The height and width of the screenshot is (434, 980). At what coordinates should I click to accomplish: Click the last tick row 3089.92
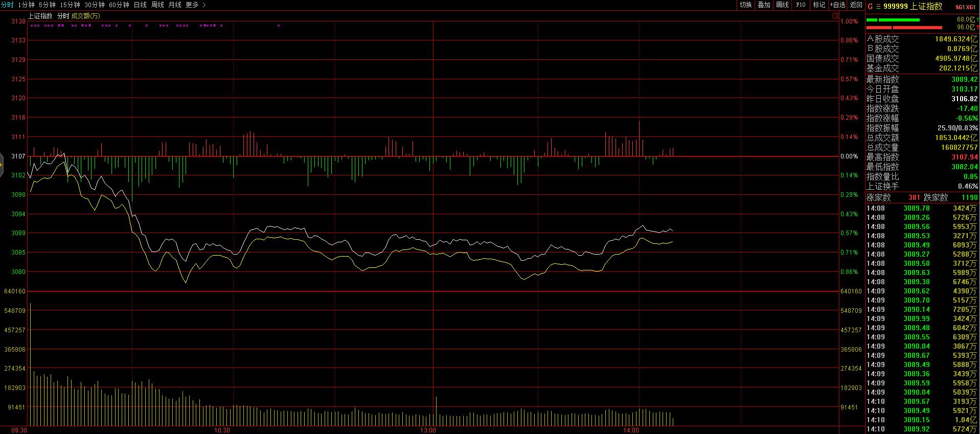click(x=921, y=429)
